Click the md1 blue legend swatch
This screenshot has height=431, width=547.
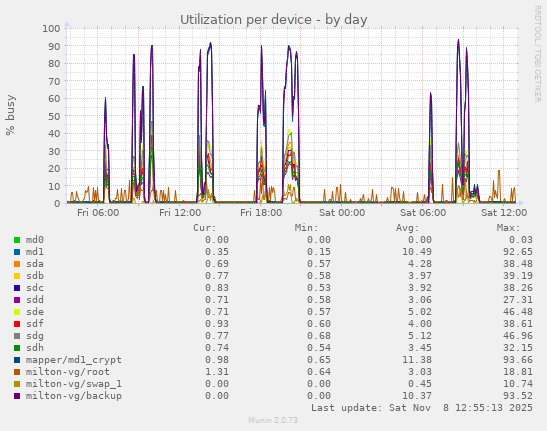coord(17,252)
